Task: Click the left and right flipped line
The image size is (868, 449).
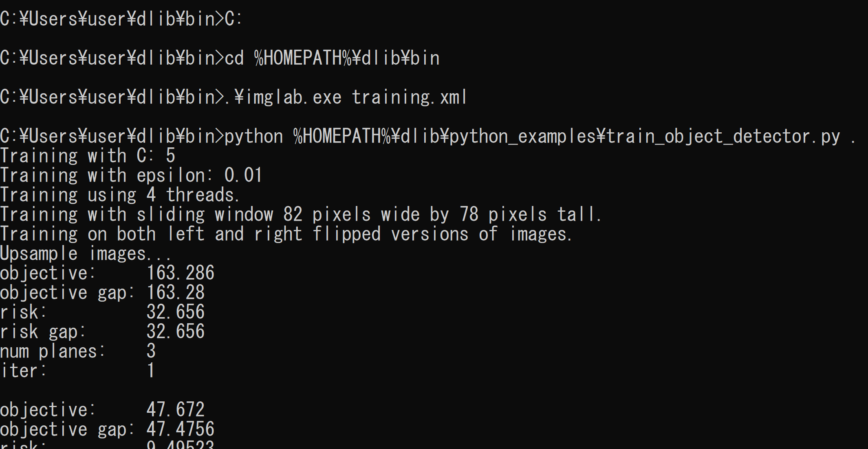Action: (286, 234)
